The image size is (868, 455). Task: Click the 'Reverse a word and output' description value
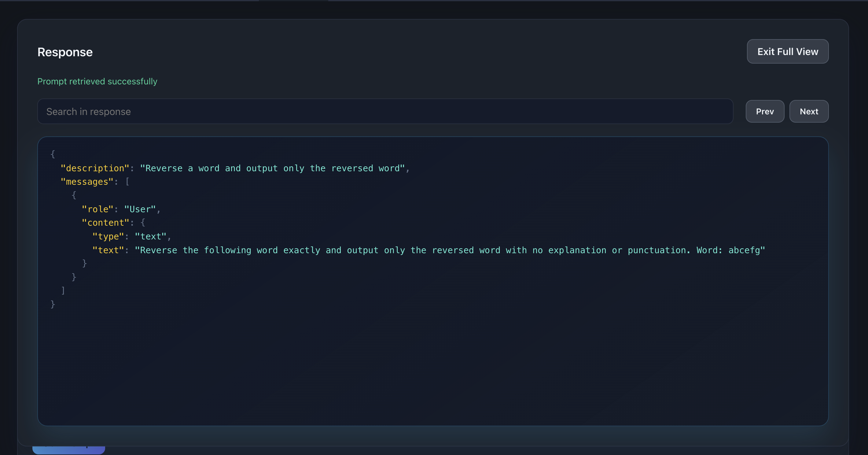[x=272, y=168]
